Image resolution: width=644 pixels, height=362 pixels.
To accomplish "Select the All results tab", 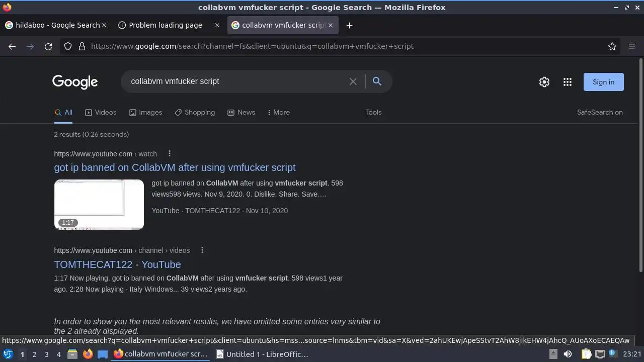I will coord(63,113).
